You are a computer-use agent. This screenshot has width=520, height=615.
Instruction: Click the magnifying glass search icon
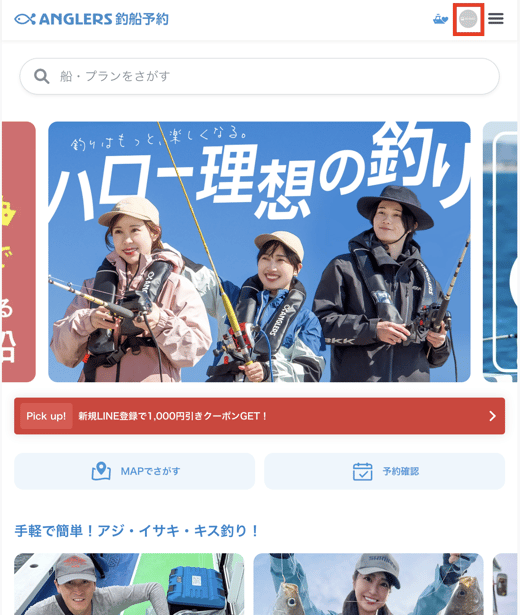click(x=41, y=76)
